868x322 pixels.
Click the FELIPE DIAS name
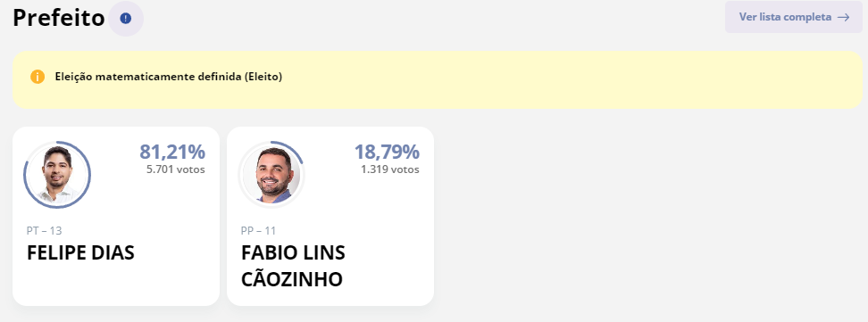(81, 252)
